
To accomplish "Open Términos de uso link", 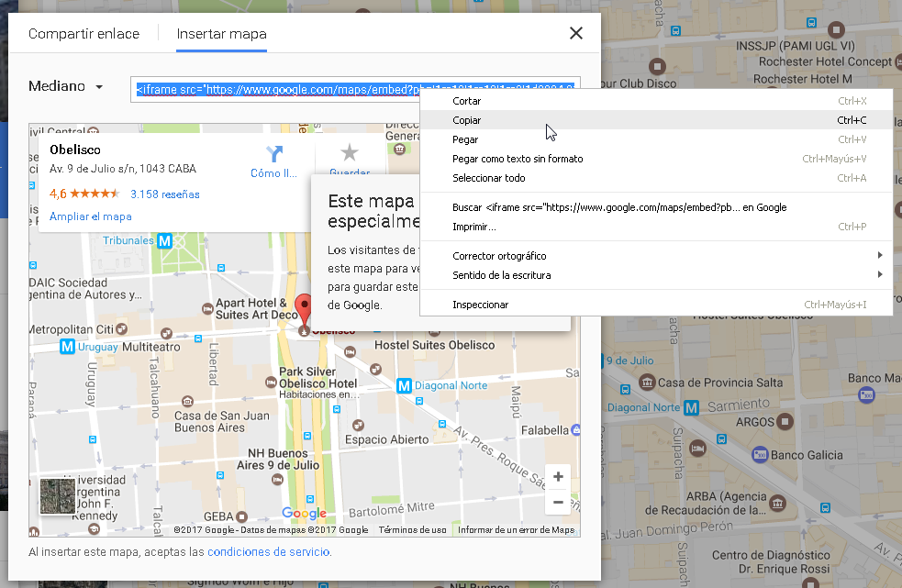I will pyautogui.click(x=412, y=530).
